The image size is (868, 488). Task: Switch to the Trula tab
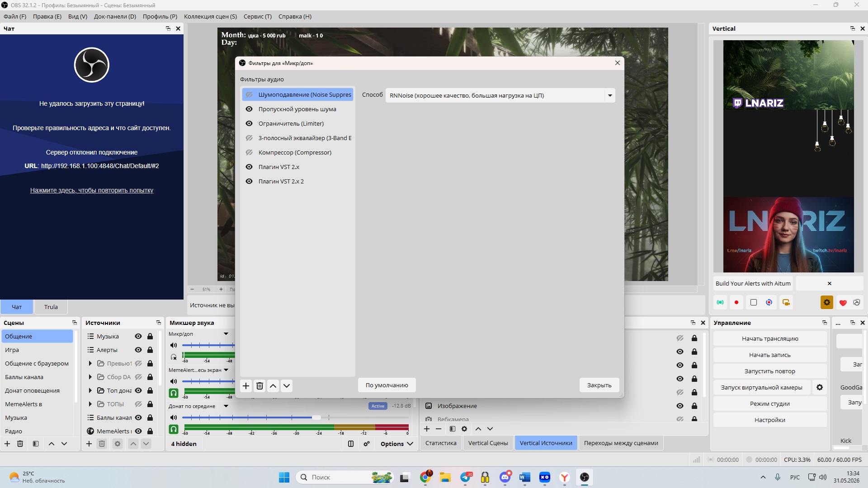coord(51,307)
